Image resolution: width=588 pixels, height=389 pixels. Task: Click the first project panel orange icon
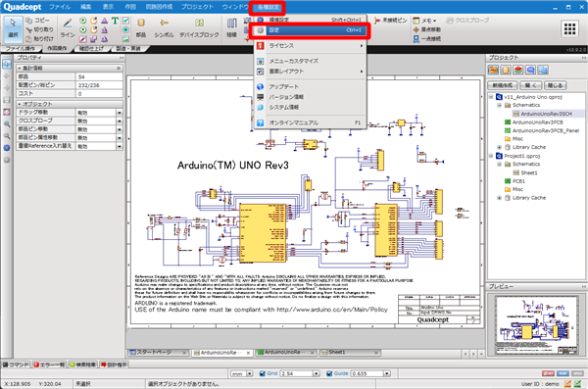point(493,70)
